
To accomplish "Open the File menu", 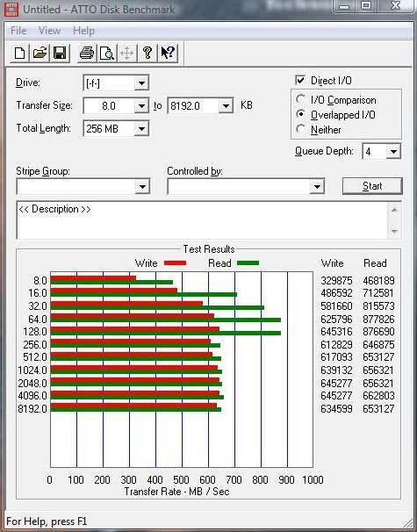I will coord(18,31).
